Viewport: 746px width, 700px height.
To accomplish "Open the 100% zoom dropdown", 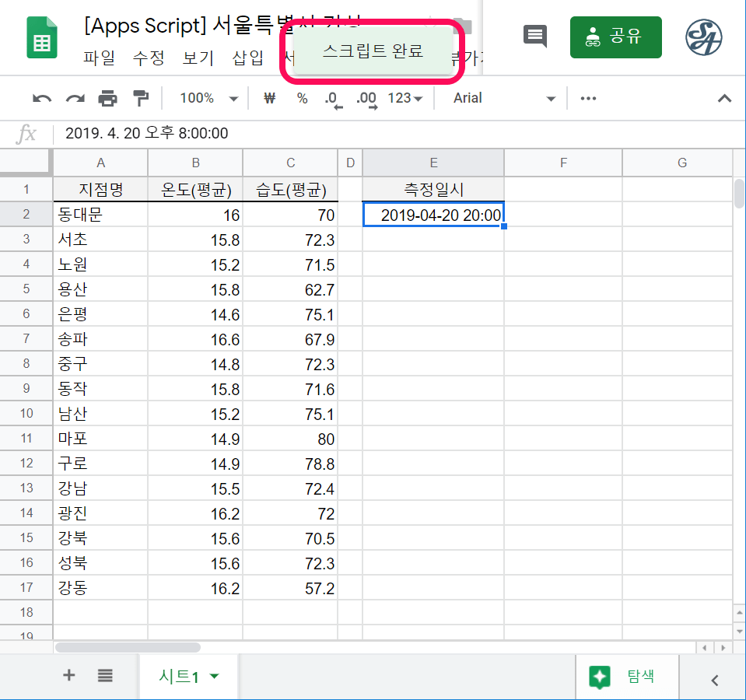I will coord(208,99).
